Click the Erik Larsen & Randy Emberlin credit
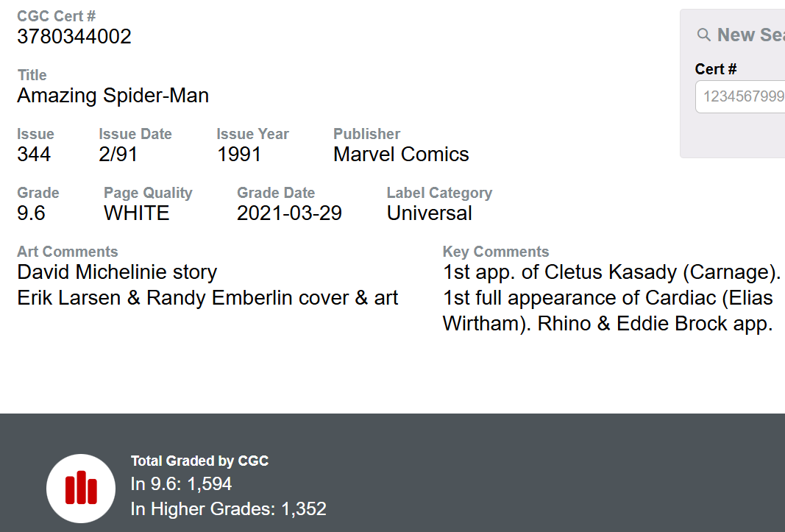785x532 pixels. coord(207,298)
